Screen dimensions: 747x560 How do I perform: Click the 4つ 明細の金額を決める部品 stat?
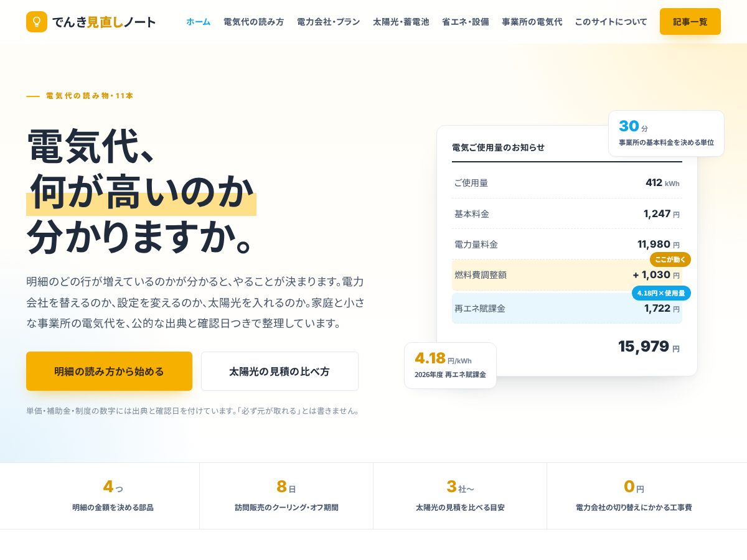point(113,496)
